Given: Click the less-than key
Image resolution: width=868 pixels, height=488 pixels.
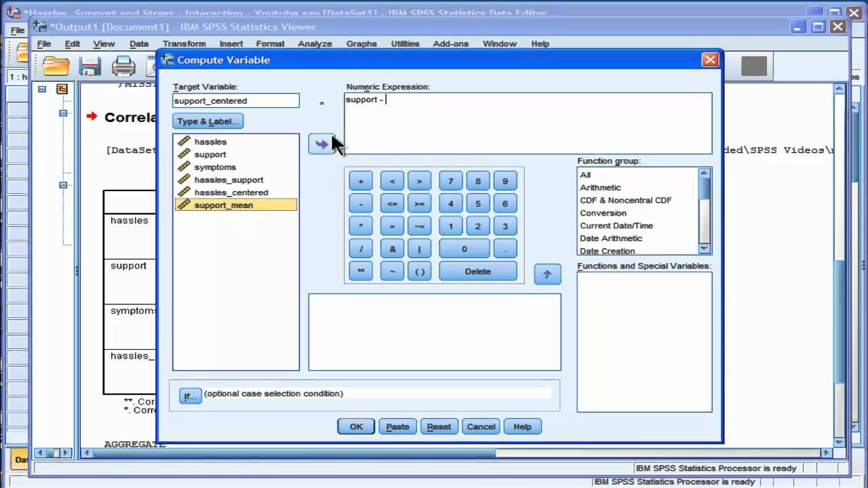Looking at the screenshot, I should pyautogui.click(x=392, y=182).
